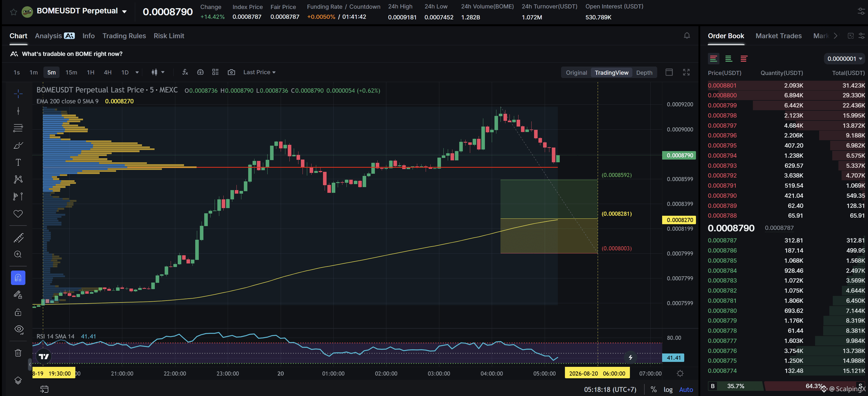Remove drawings with trash icon

point(18,353)
